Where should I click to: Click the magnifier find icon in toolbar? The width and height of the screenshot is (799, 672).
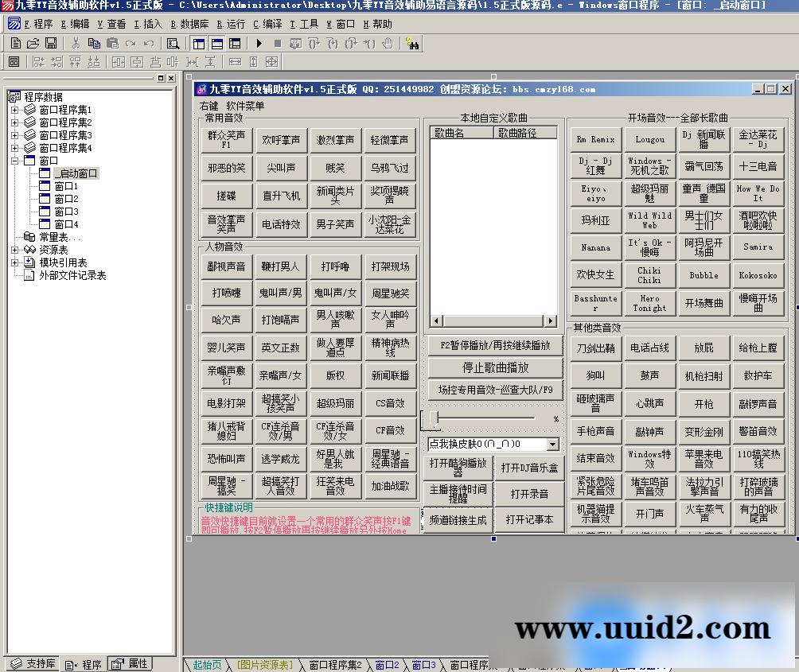pyautogui.click(x=173, y=43)
